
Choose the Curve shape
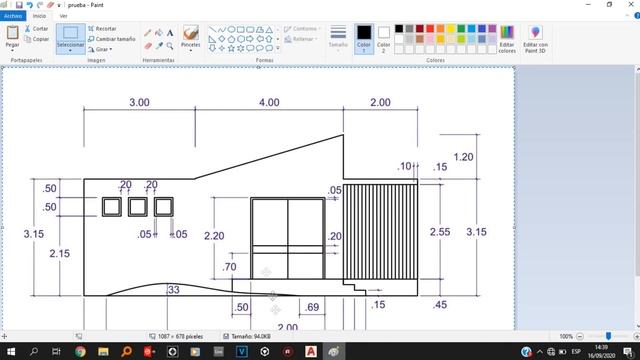point(222,30)
